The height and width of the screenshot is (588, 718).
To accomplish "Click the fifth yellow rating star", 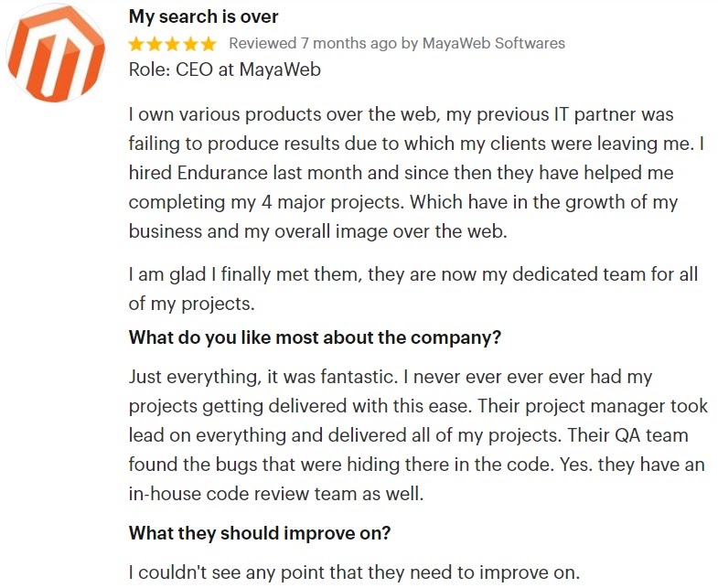I will coord(208,44).
